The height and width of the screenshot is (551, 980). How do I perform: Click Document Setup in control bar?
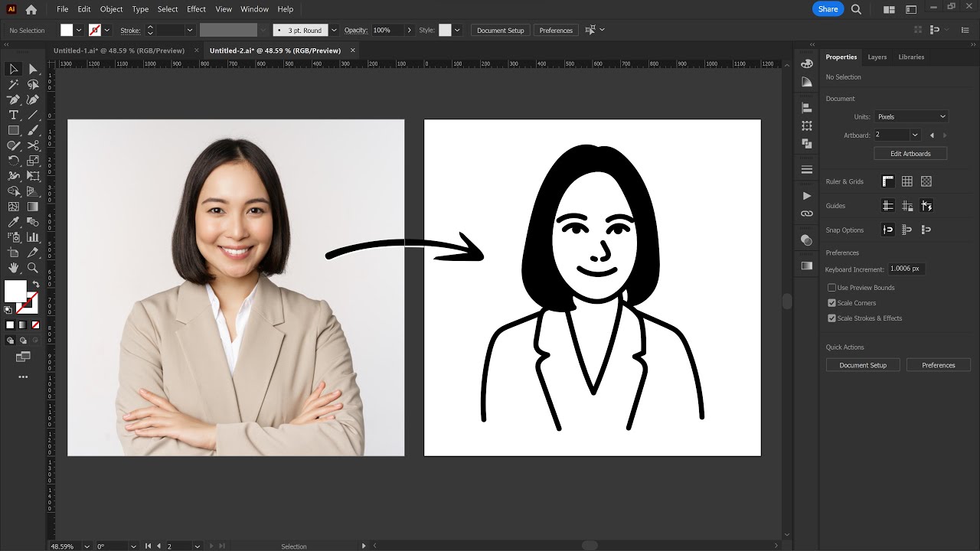coord(500,31)
